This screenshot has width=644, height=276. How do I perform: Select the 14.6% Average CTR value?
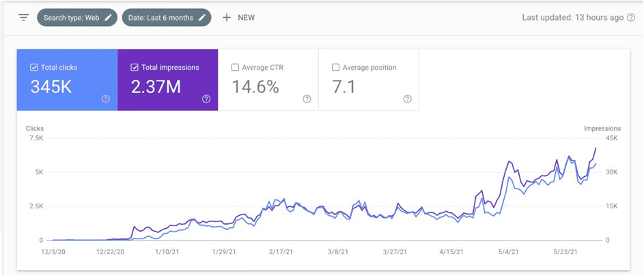[255, 87]
